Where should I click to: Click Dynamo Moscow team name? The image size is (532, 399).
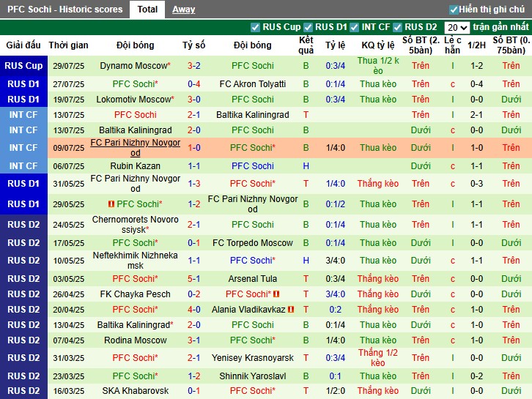pos(133,66)
